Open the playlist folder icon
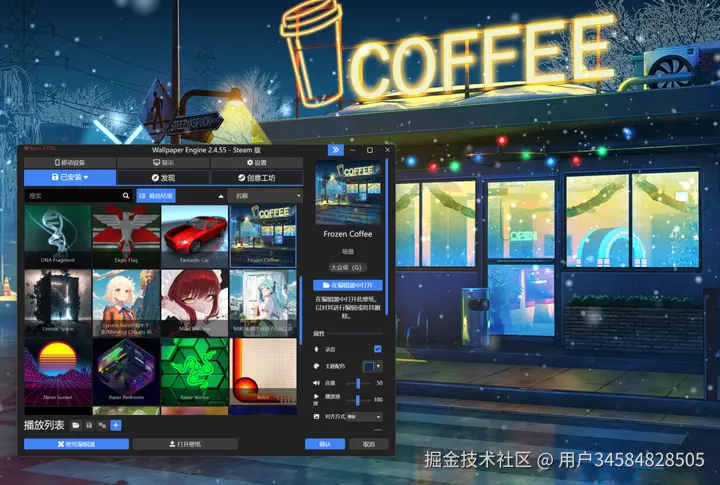720x485 pixels. pos(76,425)
